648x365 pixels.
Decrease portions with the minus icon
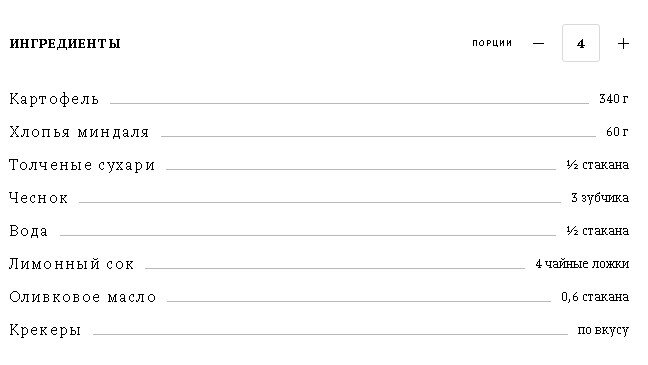click(538, 43)
